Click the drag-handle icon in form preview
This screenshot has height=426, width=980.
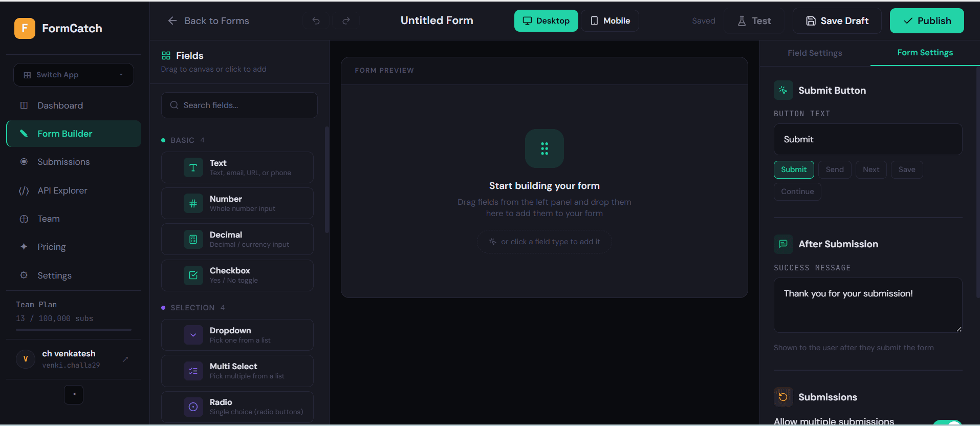545,148
